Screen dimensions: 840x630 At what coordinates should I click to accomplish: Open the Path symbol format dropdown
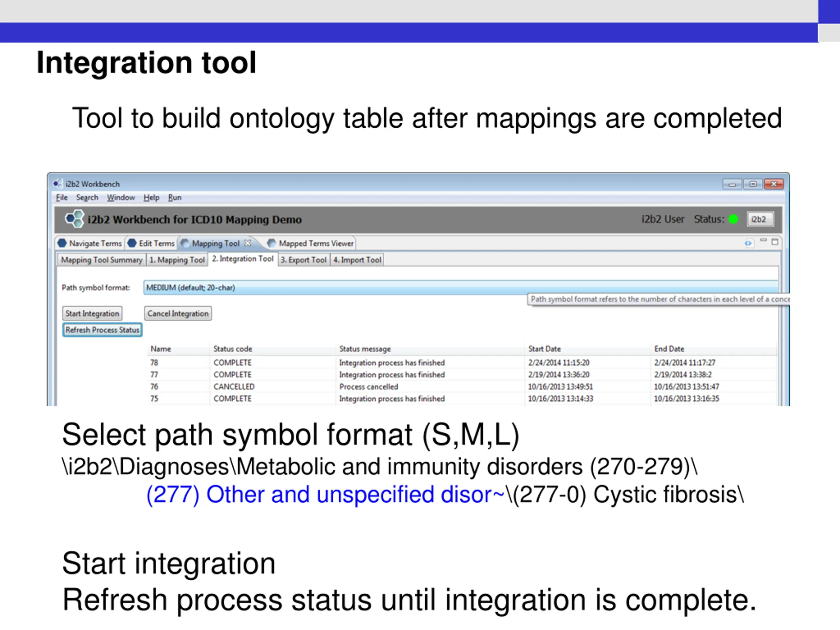(461, 287)
